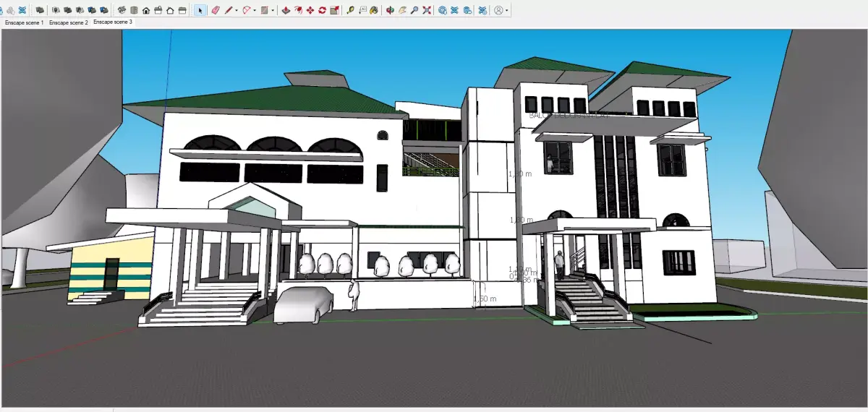
Task: Select the Enscape scene 3 tab
Action: click(113, 22)
